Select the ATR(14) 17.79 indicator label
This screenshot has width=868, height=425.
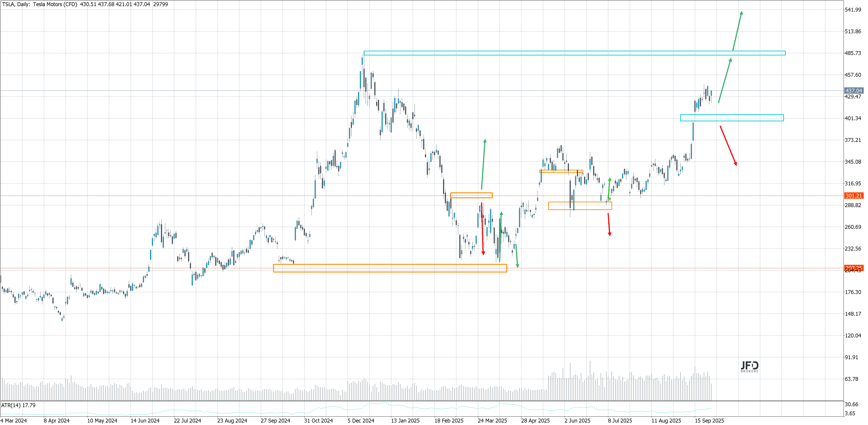pyautogui.click(x=19, y=406)
